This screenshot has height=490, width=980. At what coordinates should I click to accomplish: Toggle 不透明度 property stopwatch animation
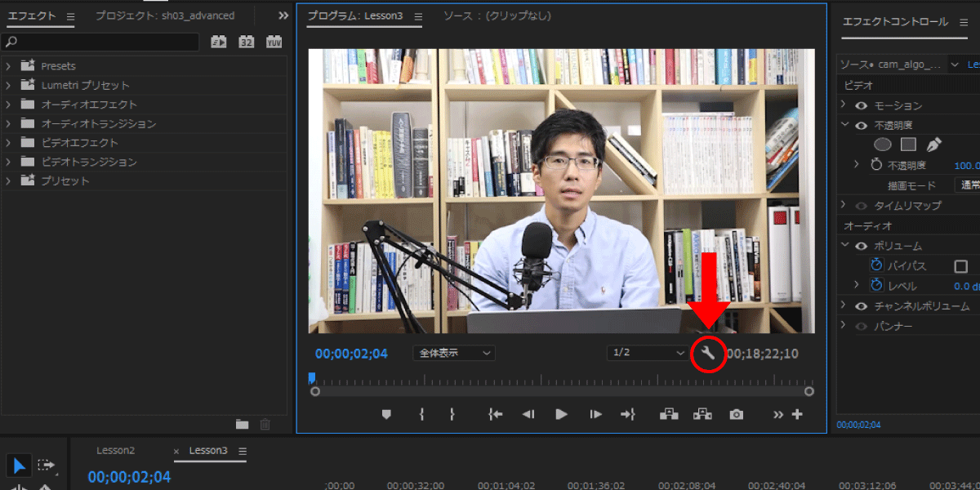pyautogui.click(x=876, y=165)
